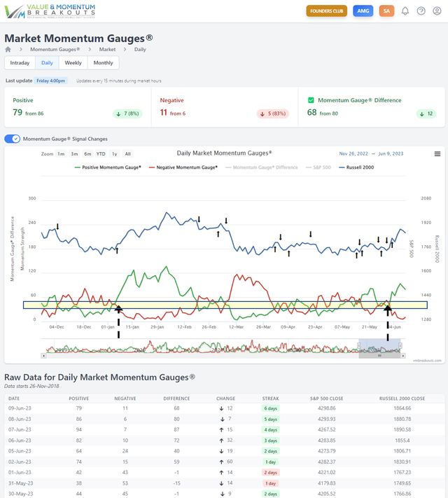Screen dimensions: 448x498
Task: Click the navigator left range handle
Action: (x=359, y=345)
